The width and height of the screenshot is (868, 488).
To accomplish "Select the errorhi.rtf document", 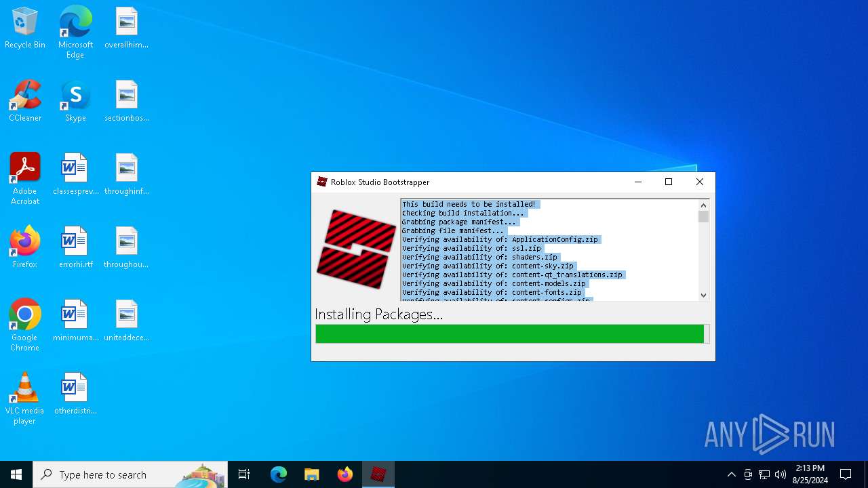I will 75,248.
